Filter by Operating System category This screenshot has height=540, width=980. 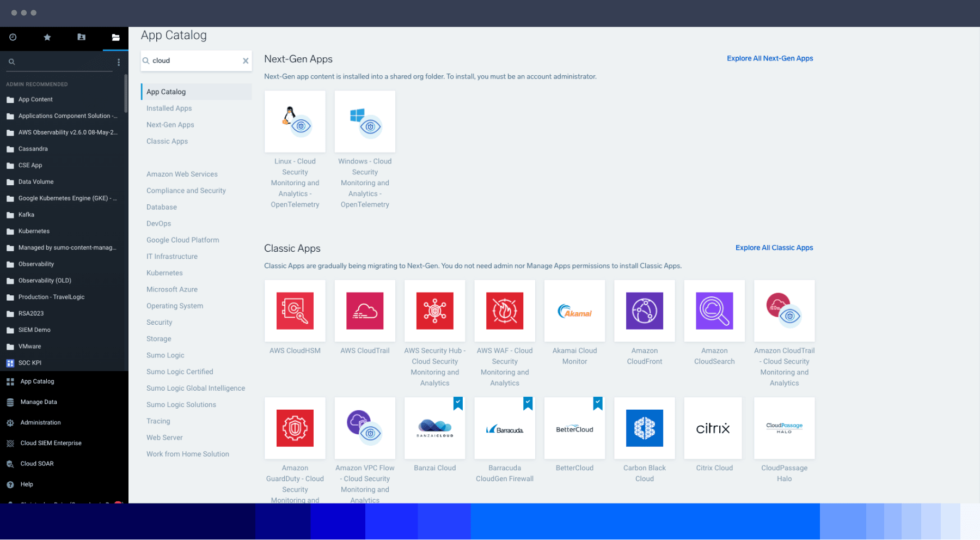point(175,306)
